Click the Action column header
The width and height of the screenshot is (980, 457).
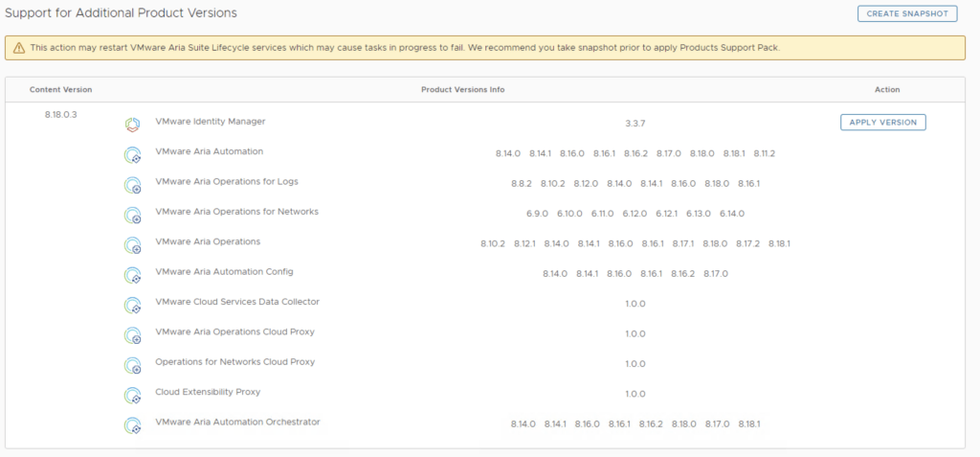[x=886, y=89]
